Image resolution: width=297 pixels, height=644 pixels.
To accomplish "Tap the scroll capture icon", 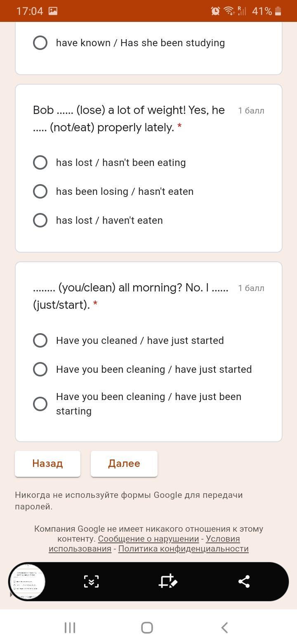I will tap(91, 581).
